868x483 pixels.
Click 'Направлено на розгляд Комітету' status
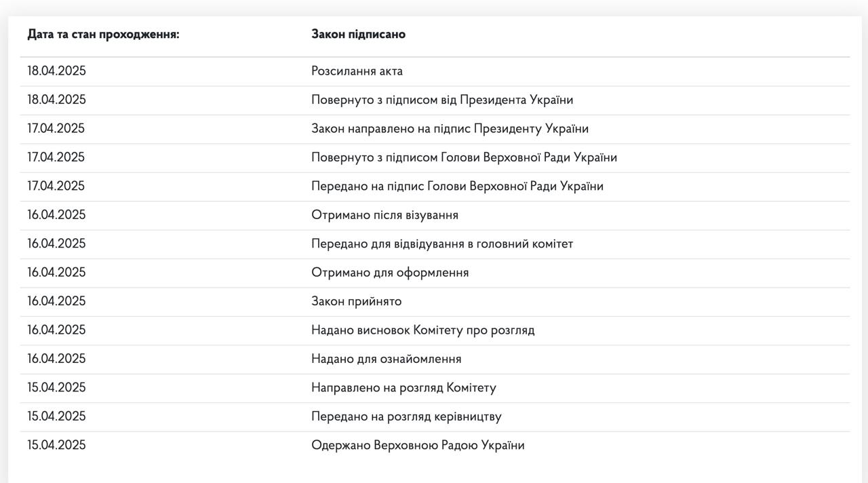[403, 388]
